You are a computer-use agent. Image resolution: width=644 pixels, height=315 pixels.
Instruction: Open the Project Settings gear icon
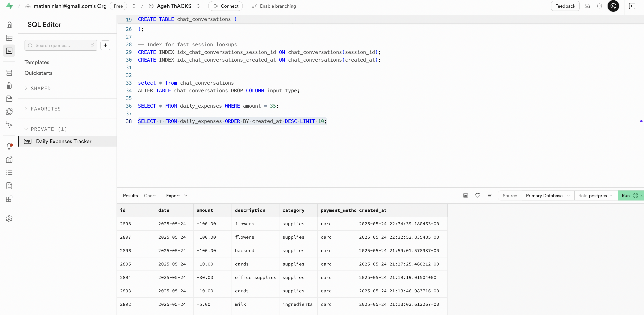tap(9, 219)
